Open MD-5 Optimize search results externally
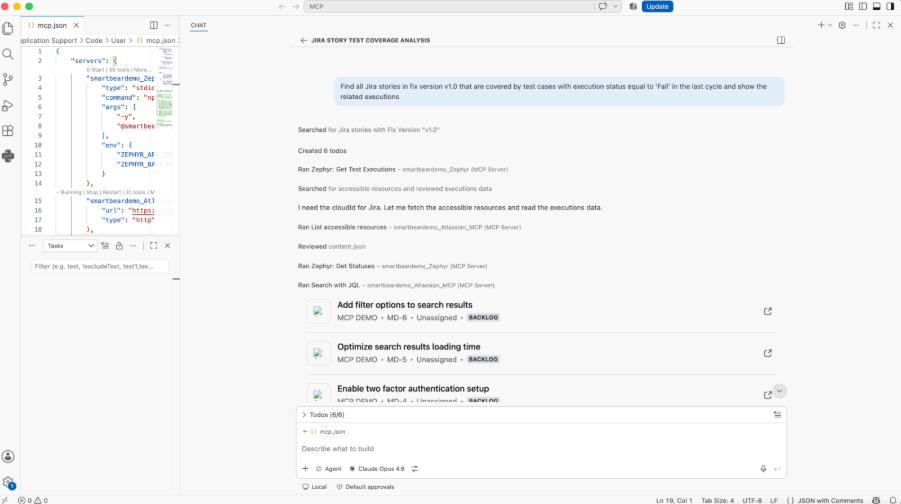 pyautogui.click(x=768, y=353)
